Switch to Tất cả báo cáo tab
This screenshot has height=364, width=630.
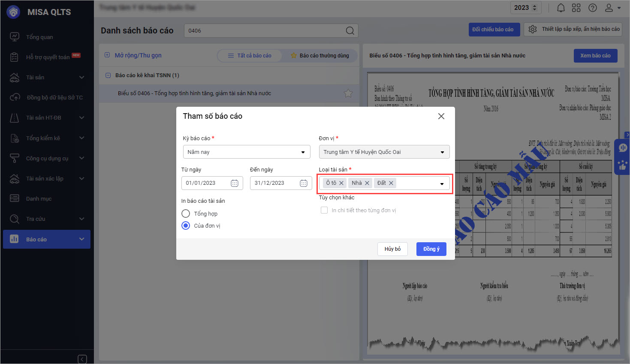coord(250,55)
